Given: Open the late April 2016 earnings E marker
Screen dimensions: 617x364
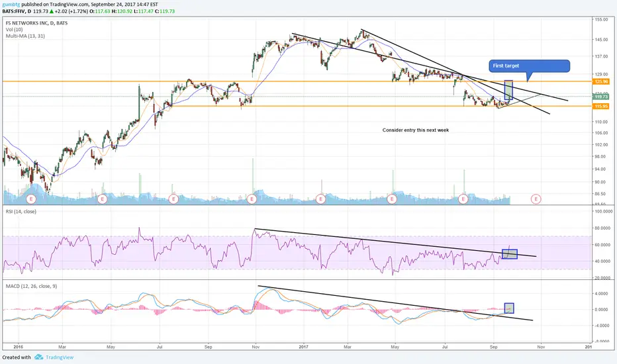Looking at the screenshot, I should [103, 199].
